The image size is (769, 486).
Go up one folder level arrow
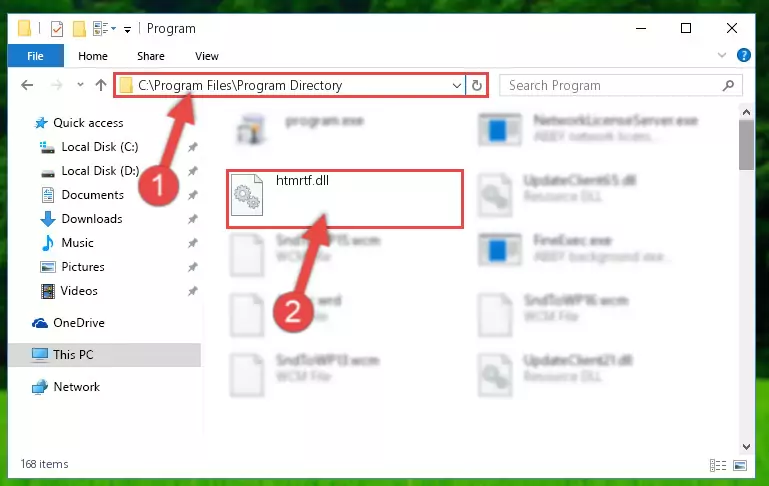click(101, 85)
